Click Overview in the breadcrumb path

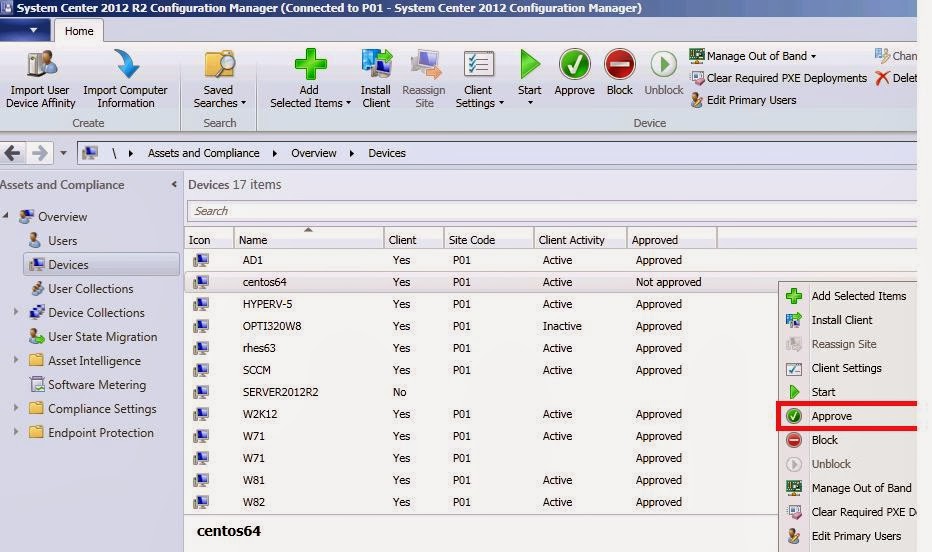(x=314, y=153)
